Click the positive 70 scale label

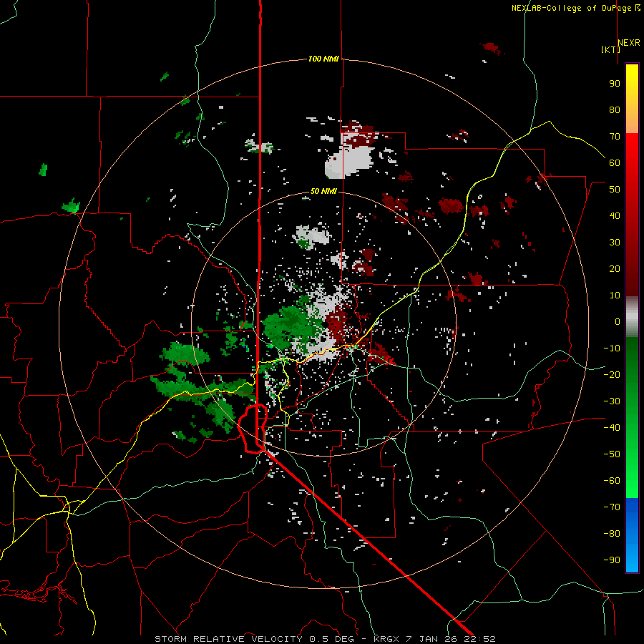615,137
